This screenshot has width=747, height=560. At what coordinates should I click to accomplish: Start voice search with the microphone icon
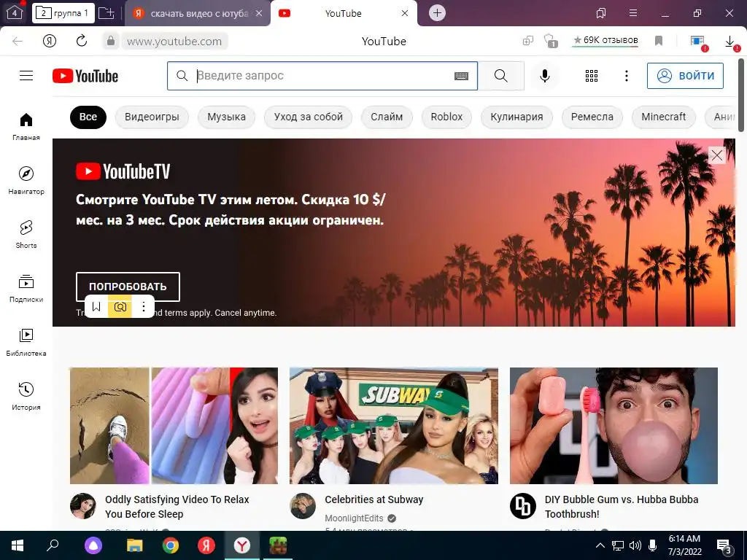tap(544, 76)
